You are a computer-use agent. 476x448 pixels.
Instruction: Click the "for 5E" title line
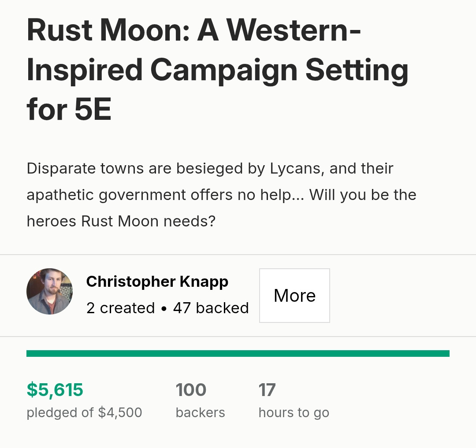click(69, 109)
